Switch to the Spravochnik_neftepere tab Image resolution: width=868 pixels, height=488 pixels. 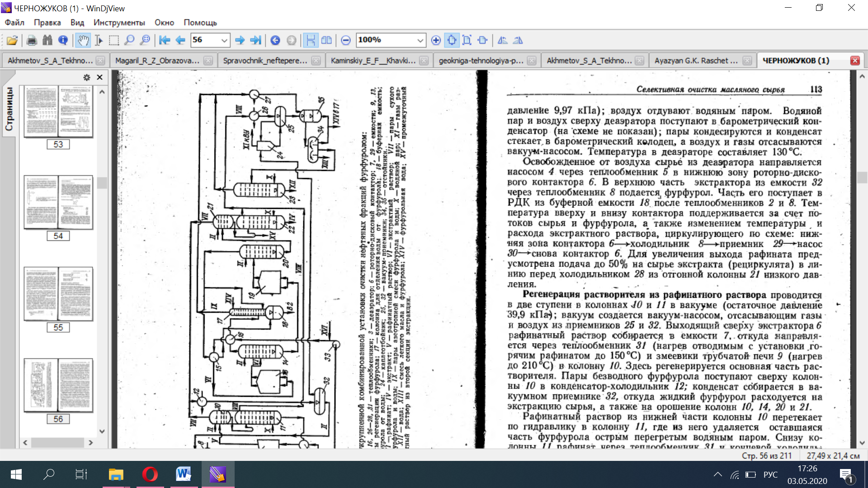point(265,61)
